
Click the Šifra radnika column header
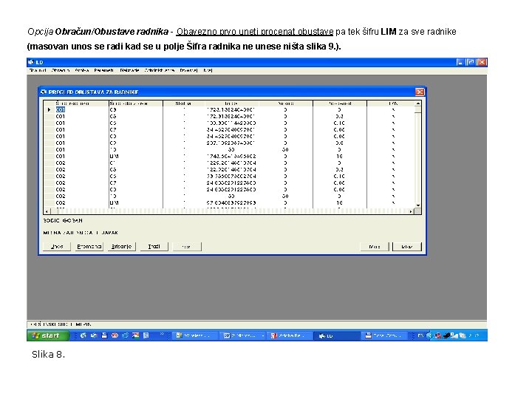tap(82, 103)
